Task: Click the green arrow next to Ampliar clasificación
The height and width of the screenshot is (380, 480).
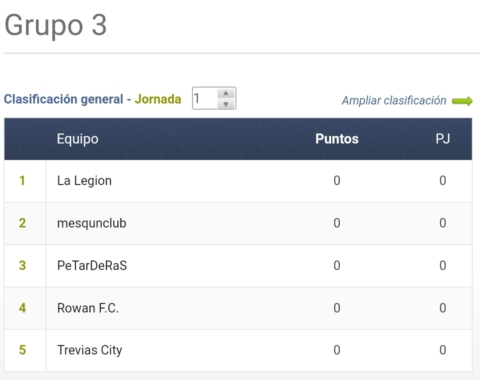Action: [462, 101]
